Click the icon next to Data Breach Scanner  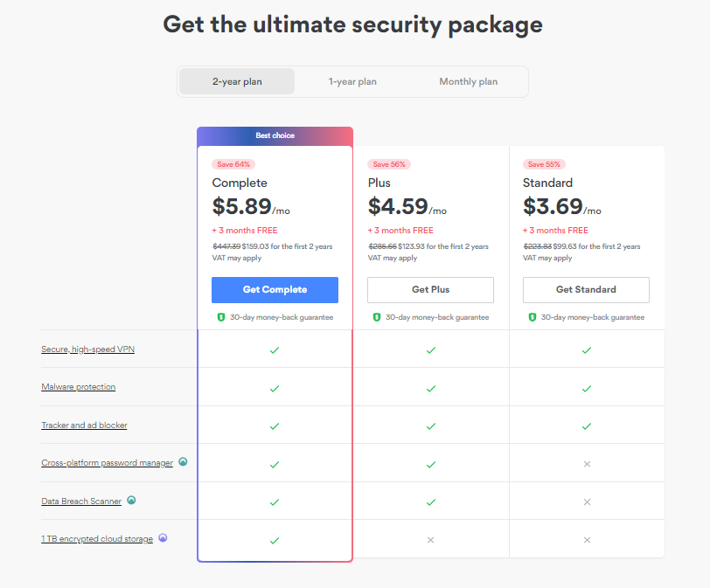pos(131,501)
